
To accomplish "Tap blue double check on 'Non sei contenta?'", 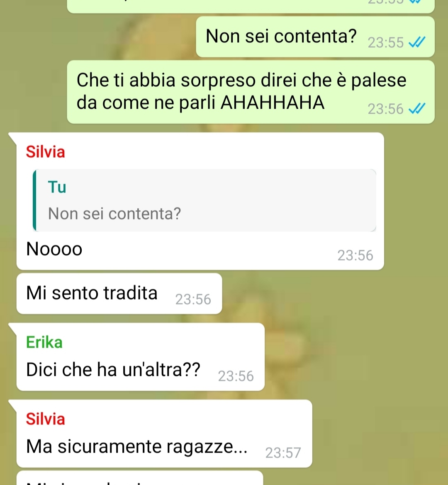I will click(x=417, y=42).
